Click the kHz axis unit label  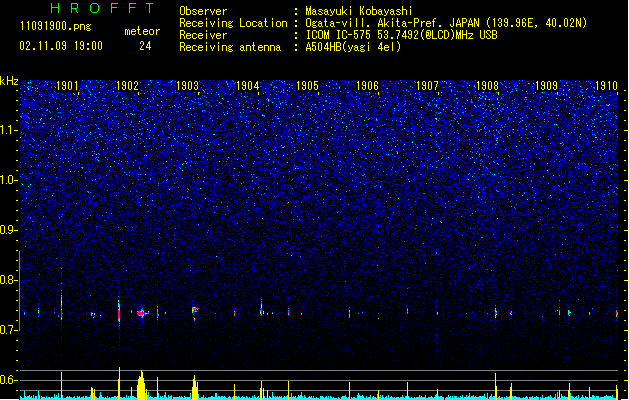pos(9,81)
